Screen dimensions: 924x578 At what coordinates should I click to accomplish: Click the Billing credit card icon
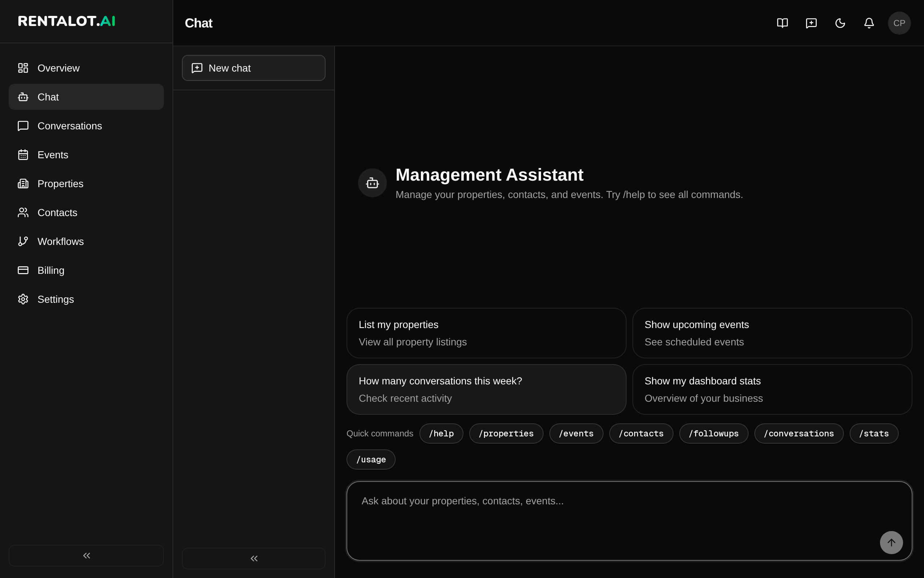coord(23,270)
